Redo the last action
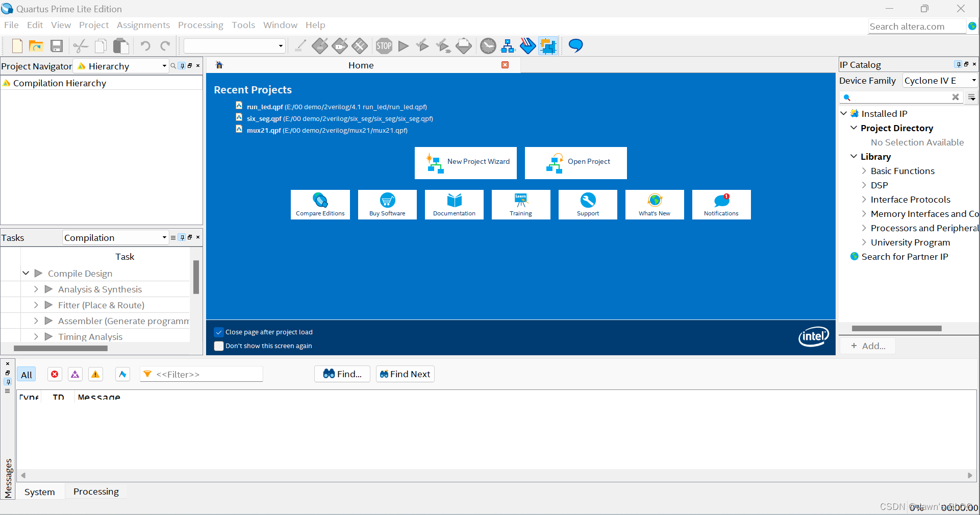 click(x=165, y=46)
